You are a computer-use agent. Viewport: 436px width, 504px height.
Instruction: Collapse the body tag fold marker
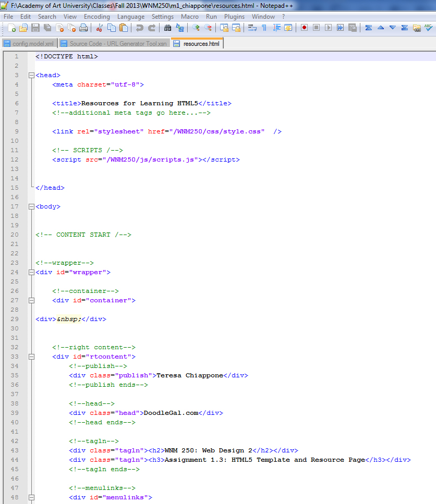pyautogui.click(x=31, y=207)
